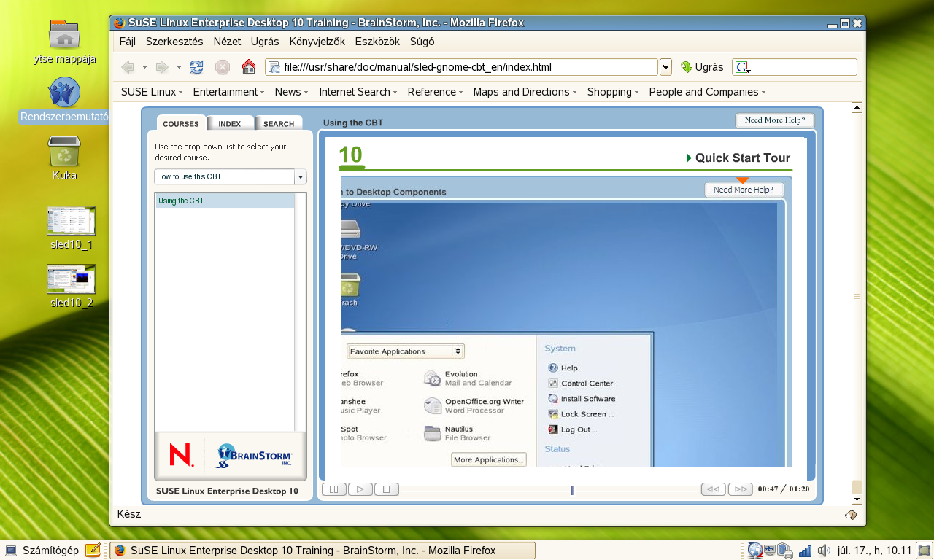The image size is (934, 560).
Task: Click the Tomboy notes panel icon
Action: 93,551
